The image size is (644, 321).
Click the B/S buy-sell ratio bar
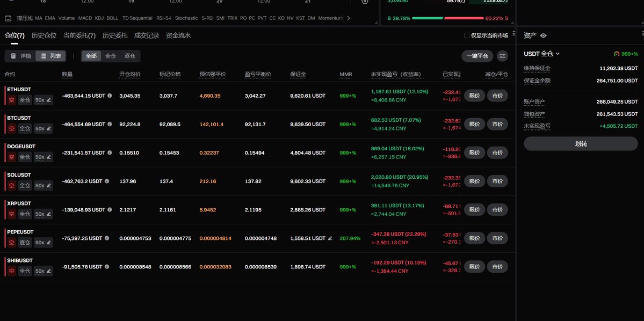(447, 18)
